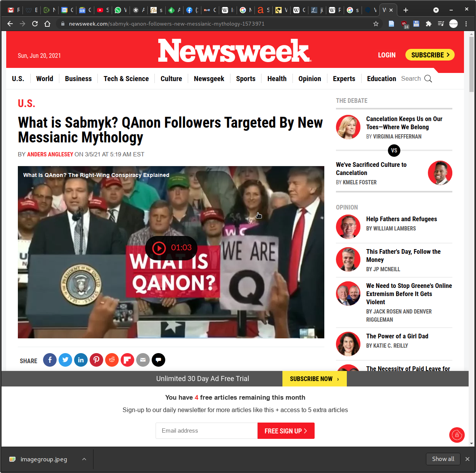This screenshot has height=473, width=476.
Task: Open comments with the speech bubble icon
Action: point(158,360)
